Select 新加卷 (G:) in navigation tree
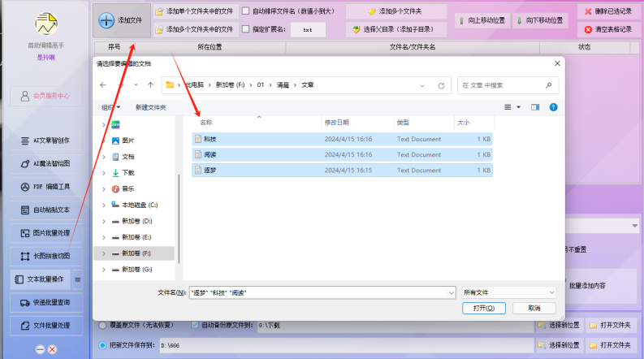Image resolution: width=644 pixels, height=359 pixels. click(136, 270)
